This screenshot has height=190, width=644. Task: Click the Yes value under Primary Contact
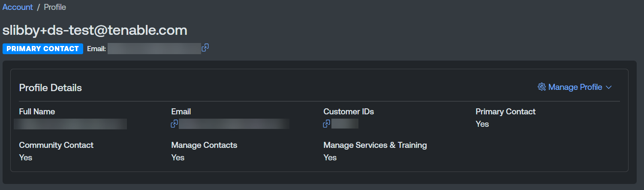click(482, 124)
